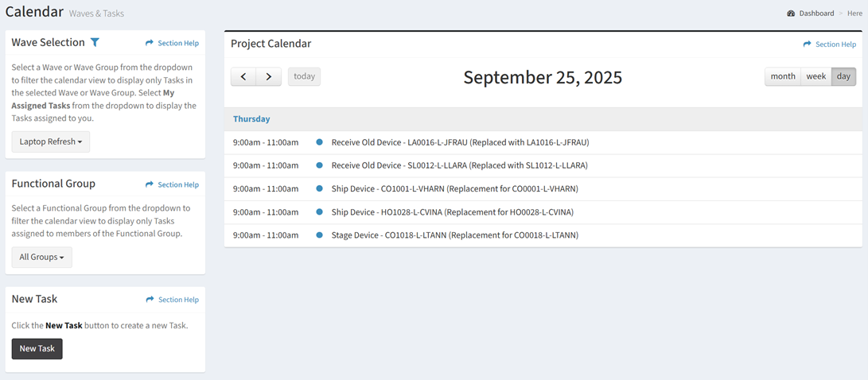Click the filter icon beside Wave Selection
This screenshot has width=868, height=380.
[x=95, y=42]
